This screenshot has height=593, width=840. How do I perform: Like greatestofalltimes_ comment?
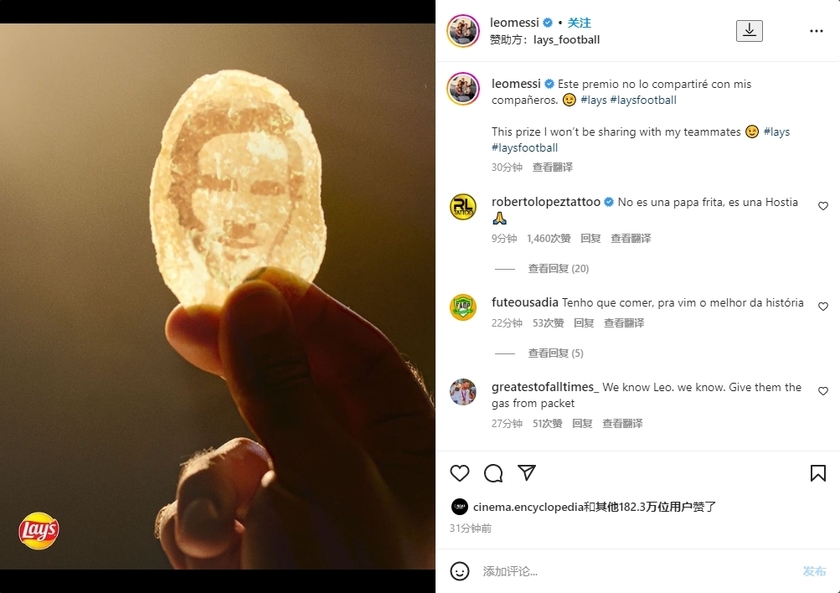823,391
